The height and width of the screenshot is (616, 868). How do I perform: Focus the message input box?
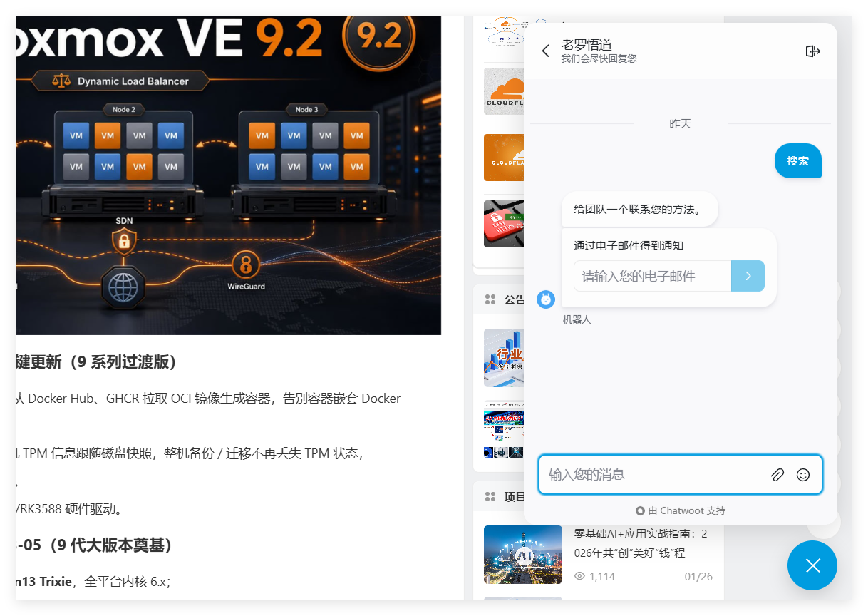656,475
